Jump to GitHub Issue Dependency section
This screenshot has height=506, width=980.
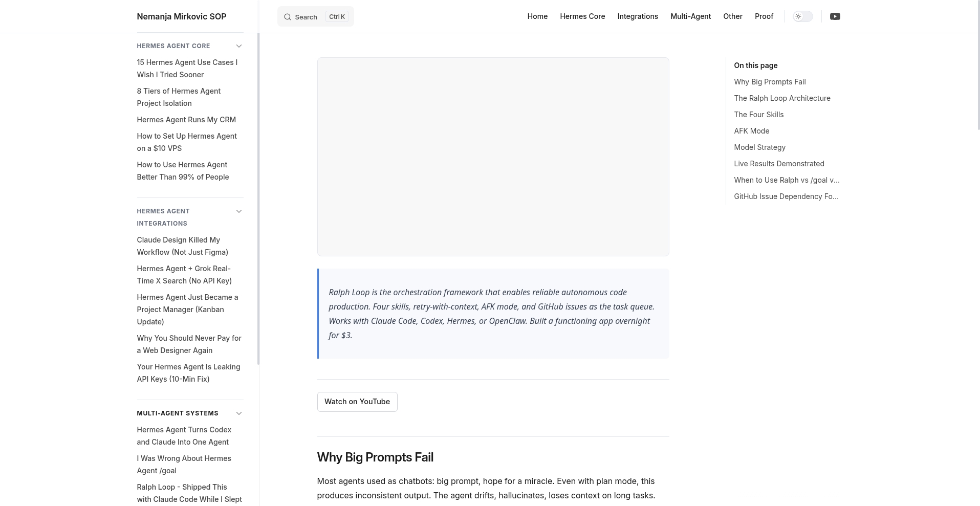(x=786, y=196)
